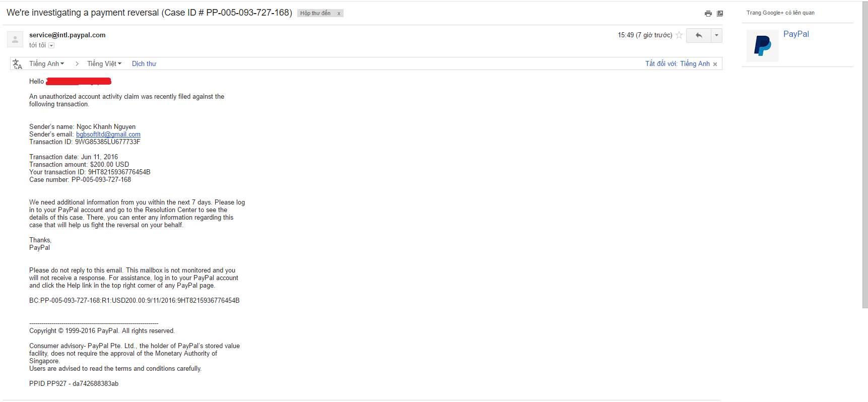Click 'Your transaction ID: 9HT8215936776454B' text

coord(90,172)
